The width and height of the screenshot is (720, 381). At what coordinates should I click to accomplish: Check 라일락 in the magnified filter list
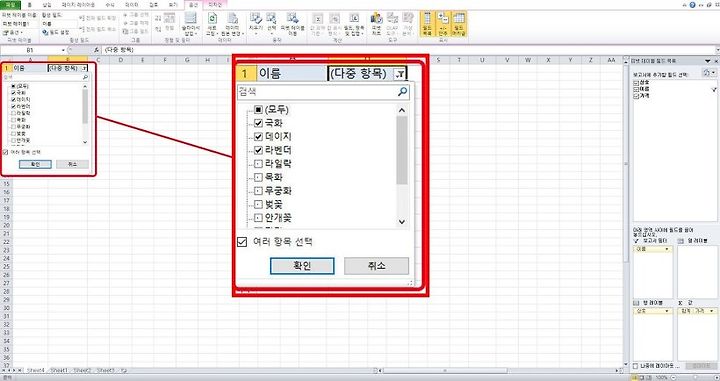258,164
